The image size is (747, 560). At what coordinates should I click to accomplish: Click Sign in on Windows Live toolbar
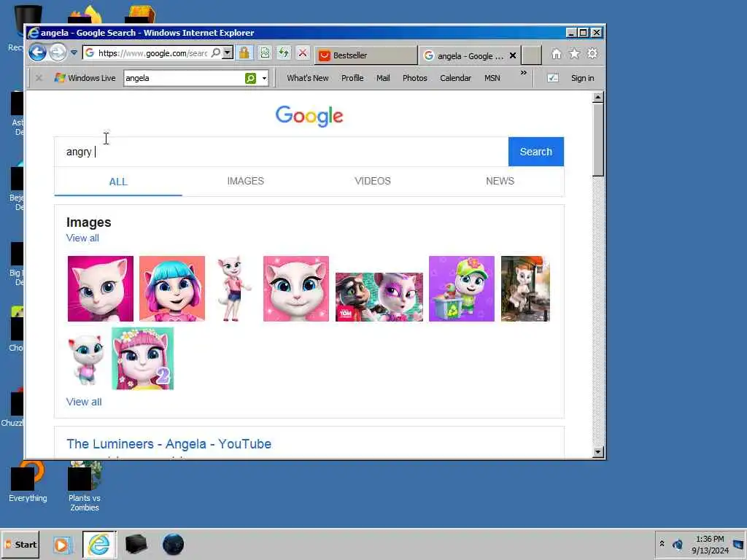coord(582,78)
